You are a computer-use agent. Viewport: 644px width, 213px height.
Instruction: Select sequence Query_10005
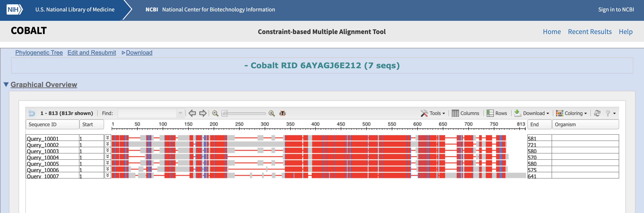click(x=43, y=164)
